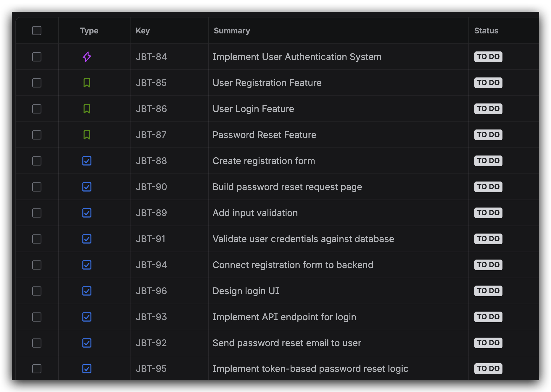
Task: Click the Subtask icon for JBT-95
Action: tap(87, 369)
